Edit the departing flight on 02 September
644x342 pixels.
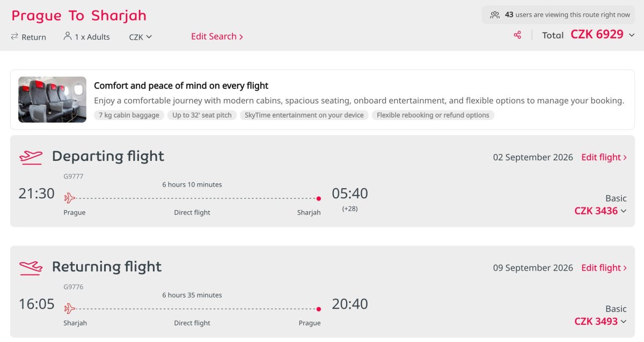(604, 157)
